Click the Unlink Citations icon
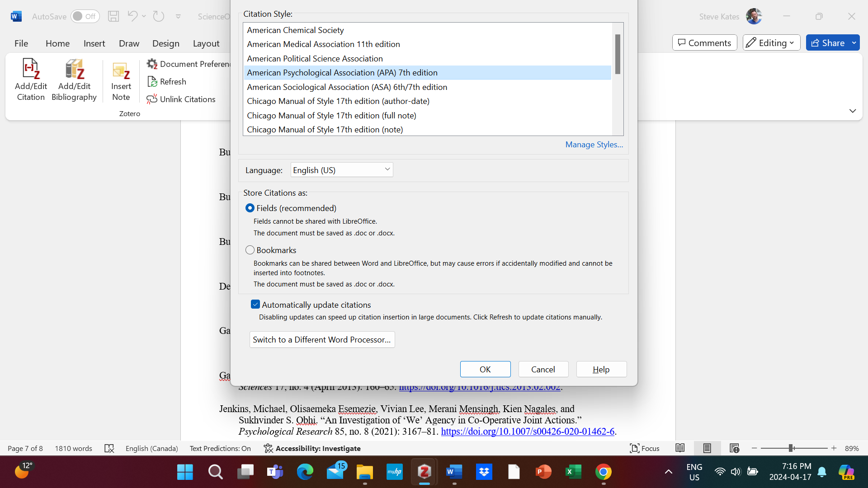The height and width of the screenshot is (488, 868). [152, 99]
